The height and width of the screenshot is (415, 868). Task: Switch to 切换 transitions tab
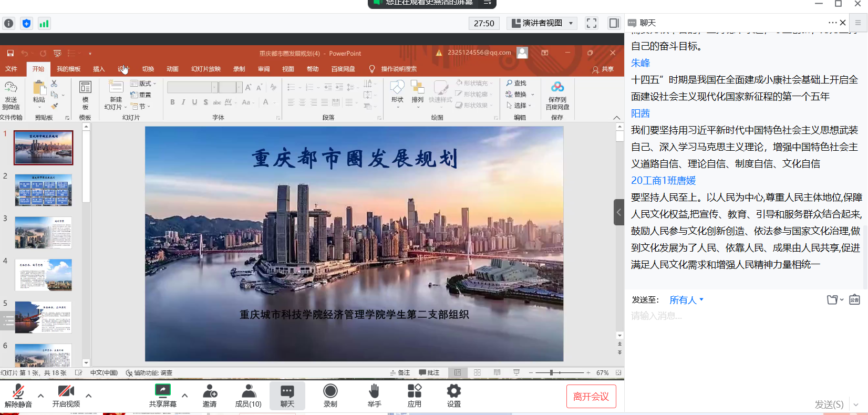point(148,69)
